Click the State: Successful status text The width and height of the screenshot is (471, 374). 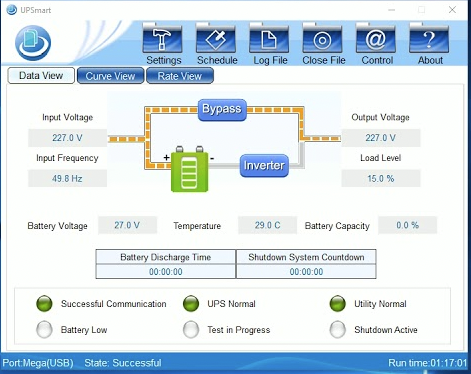pos(123,363)
